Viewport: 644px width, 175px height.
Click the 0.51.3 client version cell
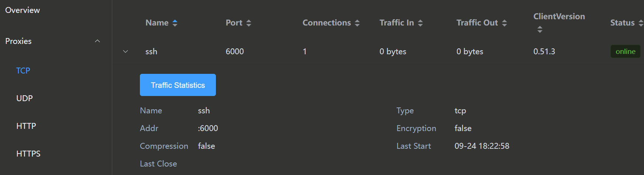[544, 52]
